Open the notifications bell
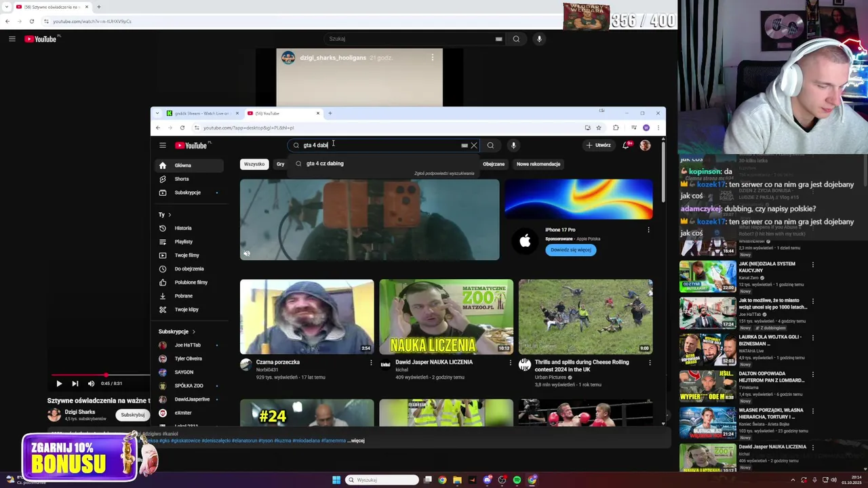868x488 pixels. click(625, 145)
